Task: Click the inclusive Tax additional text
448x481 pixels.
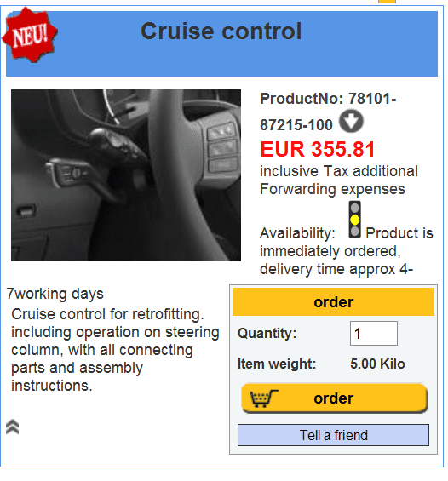Action: click(339, 171)
